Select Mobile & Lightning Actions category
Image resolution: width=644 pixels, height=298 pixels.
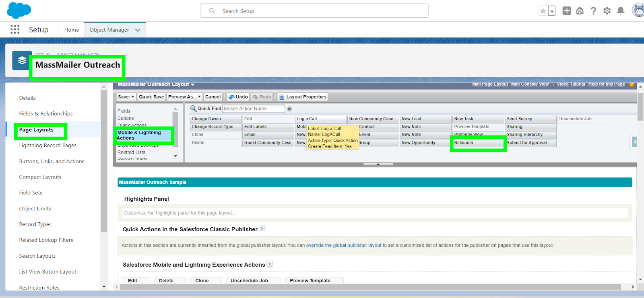144,135
